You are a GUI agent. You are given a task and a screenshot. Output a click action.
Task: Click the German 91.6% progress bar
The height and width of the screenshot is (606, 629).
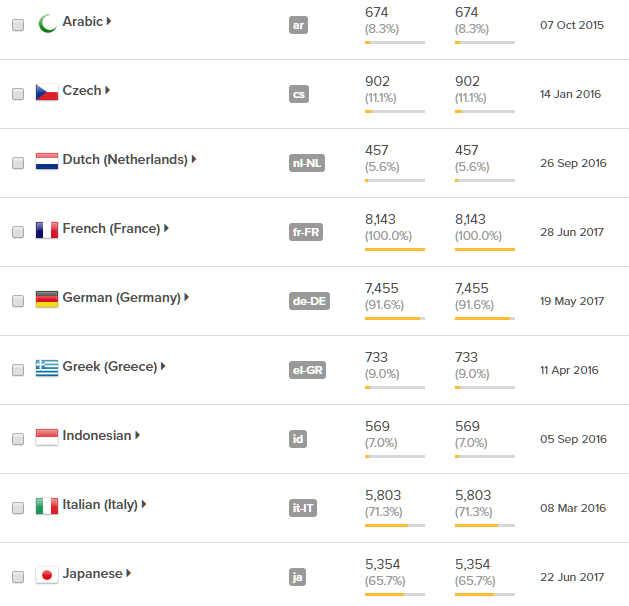coord(395,318)
